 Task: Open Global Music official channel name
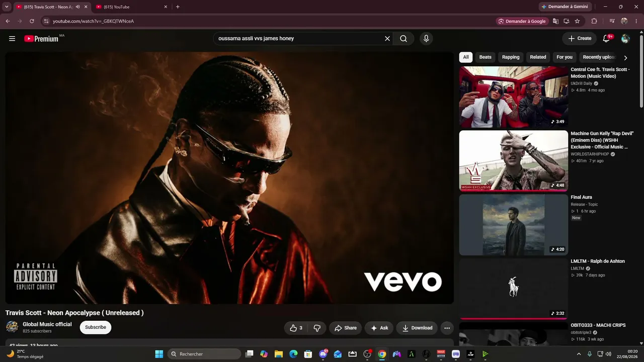47,324
